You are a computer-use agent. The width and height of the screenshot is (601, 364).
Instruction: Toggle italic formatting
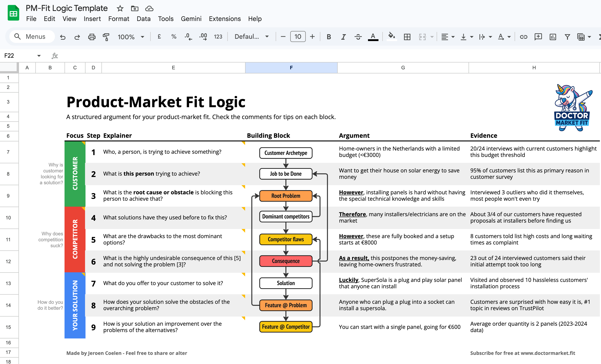click(343, 37)
